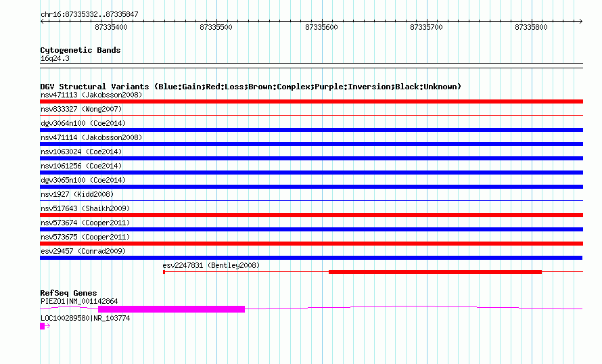
Task: Click the blue gain bar under dgv3064n100 (Coe2014)
Action: [311, 130]
